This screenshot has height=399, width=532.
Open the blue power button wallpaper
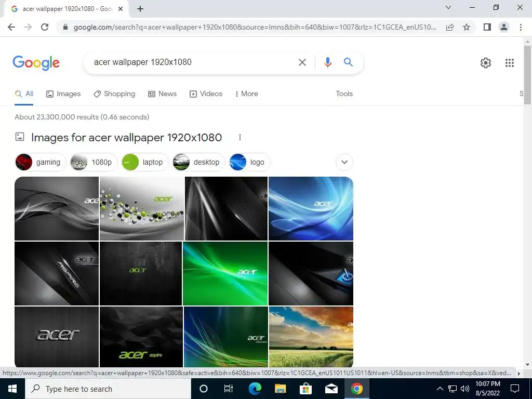click(x=311, y=273)
